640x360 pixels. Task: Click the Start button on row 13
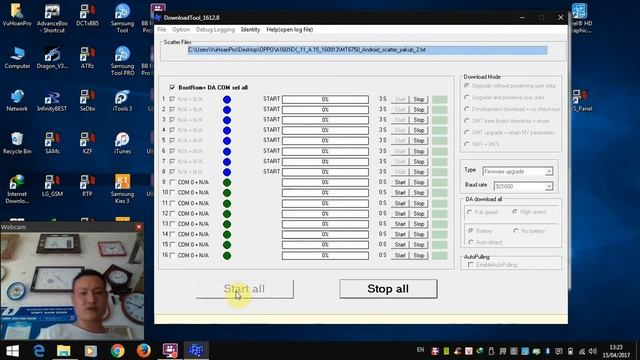click(400, 224)
